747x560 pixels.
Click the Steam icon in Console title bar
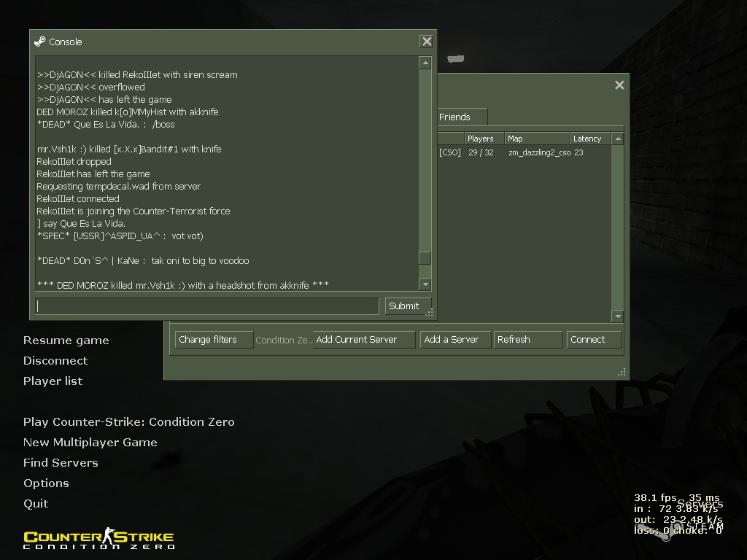(40, 42)
